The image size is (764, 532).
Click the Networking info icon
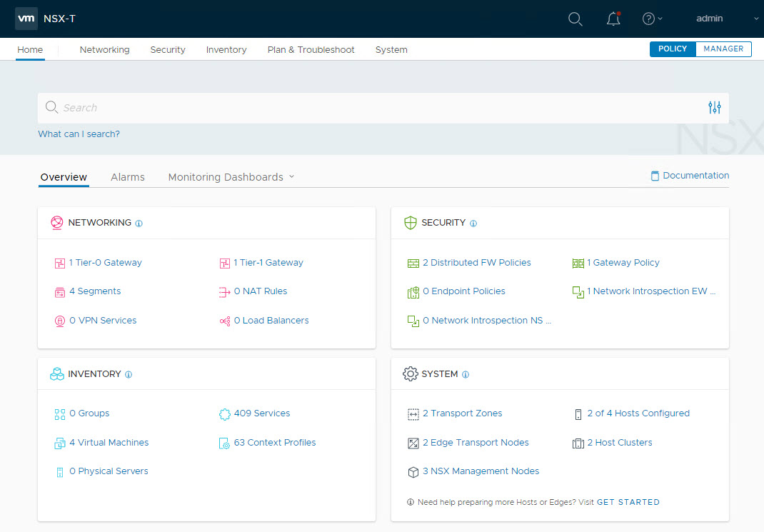[139, 224]
